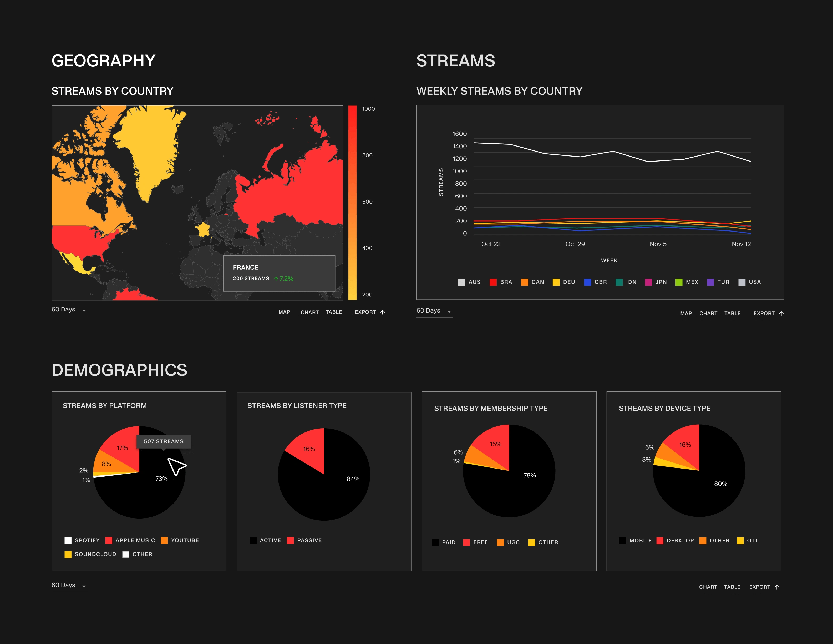Select the CHART tab below Streams by Country
The height and width of the screenshot is (644, 833).
[310, 312]
